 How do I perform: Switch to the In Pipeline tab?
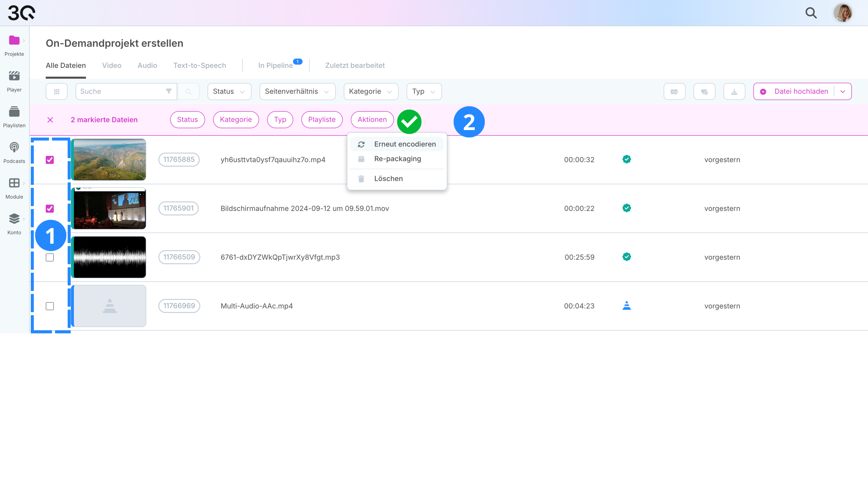[276, 65]
